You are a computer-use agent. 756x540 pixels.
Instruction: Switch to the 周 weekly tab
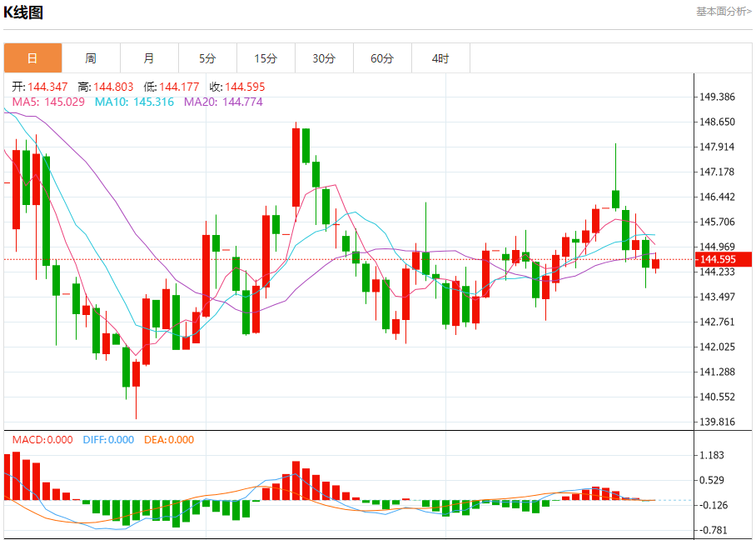click(x=91, y=58)
